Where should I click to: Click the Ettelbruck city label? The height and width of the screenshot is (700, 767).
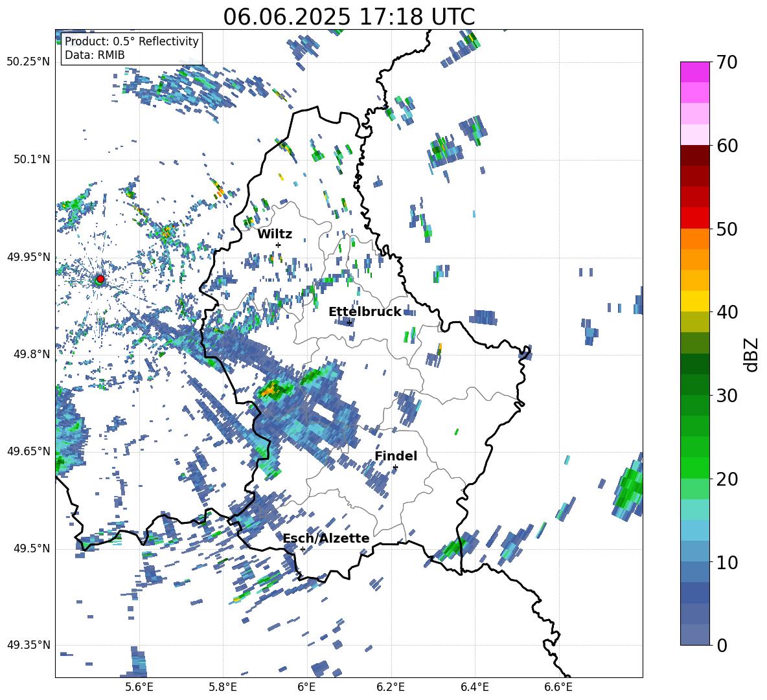tap(365, 312)
